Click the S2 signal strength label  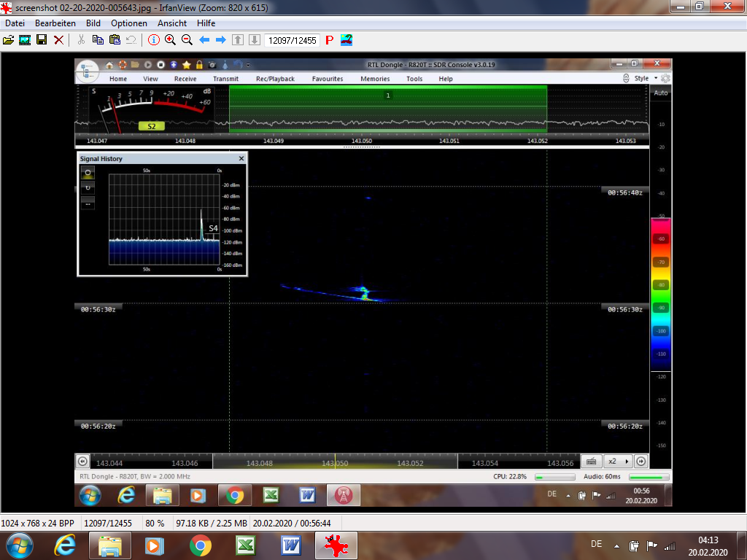[x=152, y=126]
